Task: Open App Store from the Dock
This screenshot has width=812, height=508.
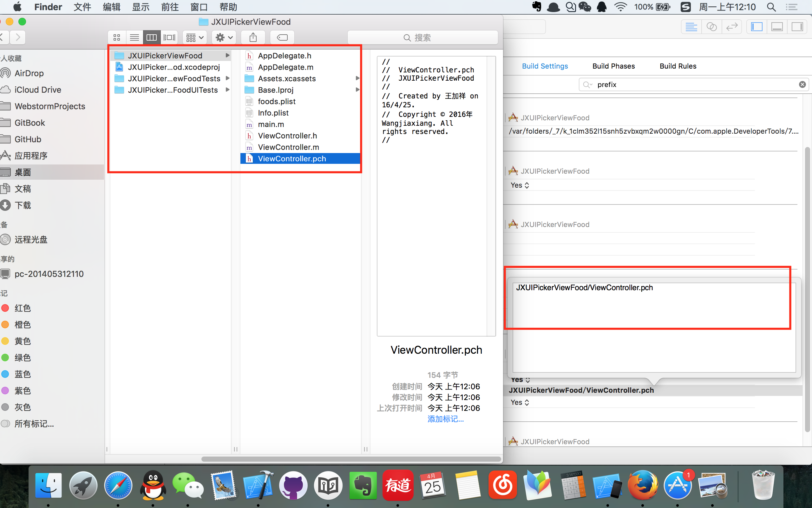Action: tap(678, 485)
